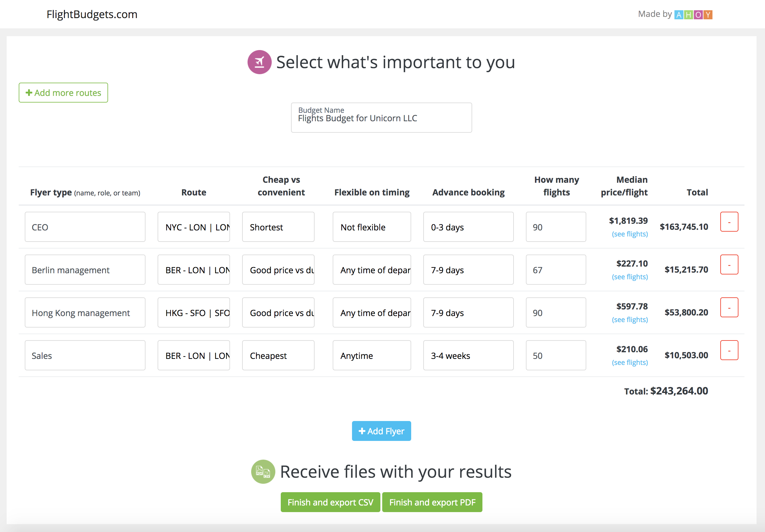Viewport: 765px width, 532px height.
Task: Click Finish and export CSV
Action: coord(330,502)
